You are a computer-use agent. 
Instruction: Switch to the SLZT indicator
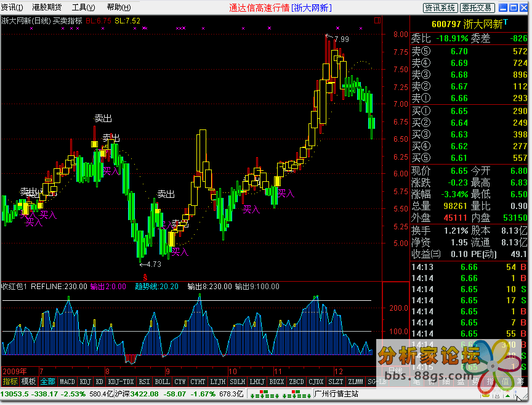point(336,382)
